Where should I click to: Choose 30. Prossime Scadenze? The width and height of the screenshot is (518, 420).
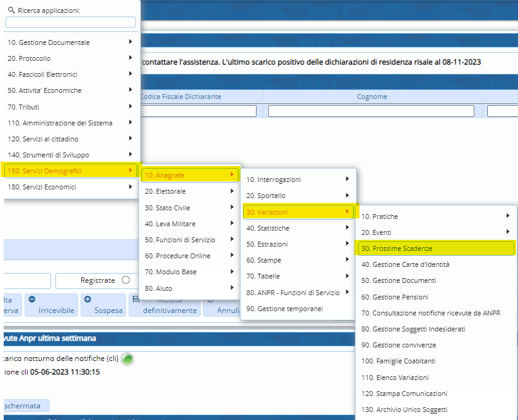(x=436, y=248)
